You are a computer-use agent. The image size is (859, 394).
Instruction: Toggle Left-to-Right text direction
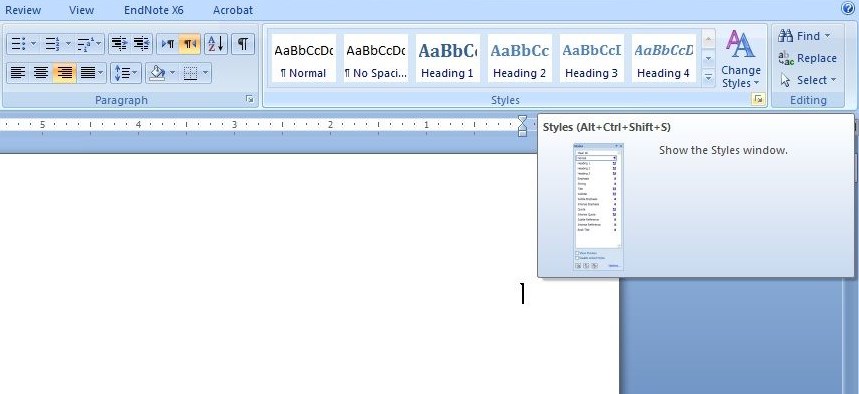[168, 44]
